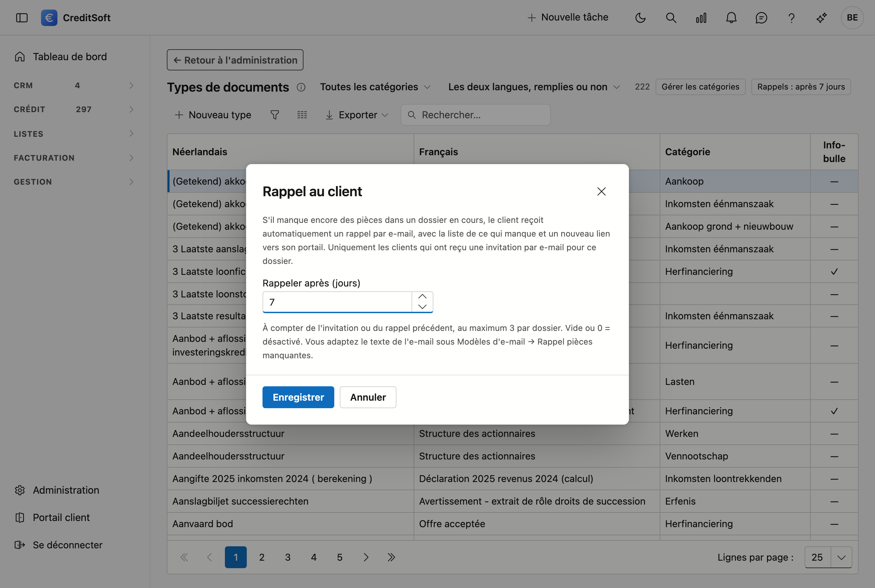Viewport: 875px width, 588px height.
Task: Toggle the sidebar panel icon
Action: coord(22,18)
